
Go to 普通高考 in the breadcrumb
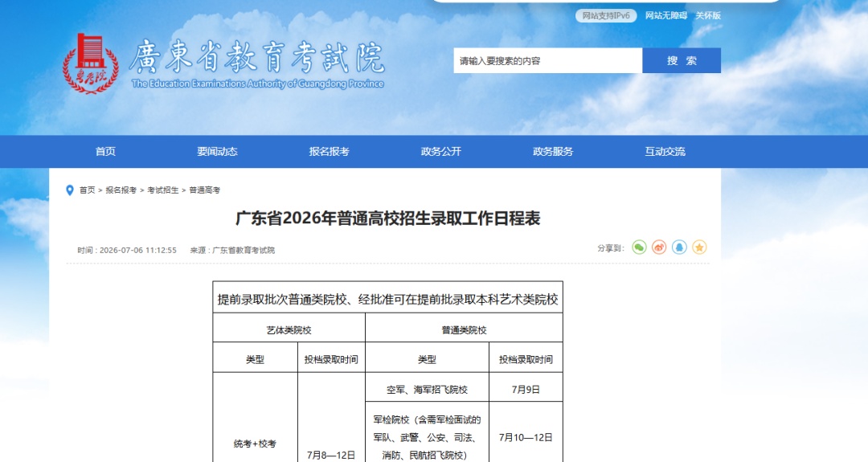coord(205,190)
